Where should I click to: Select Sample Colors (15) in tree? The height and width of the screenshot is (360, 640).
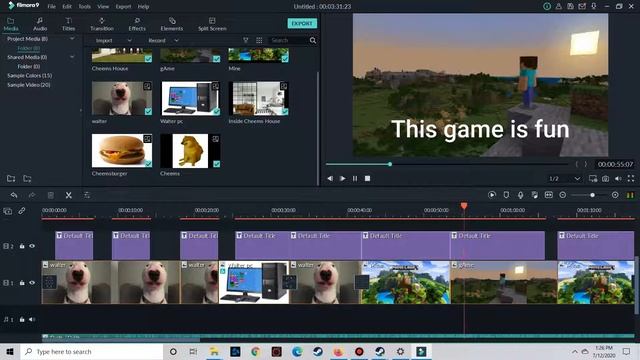[x=29, y=76]
